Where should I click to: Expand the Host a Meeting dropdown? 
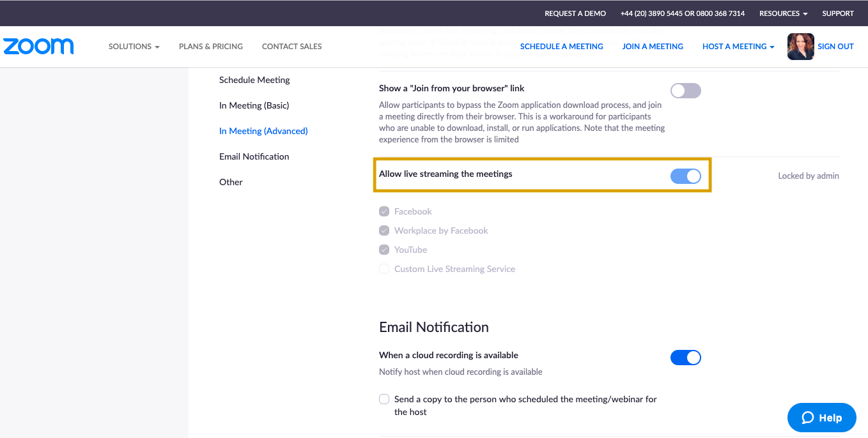pyautogui.click(x=738, y=47)
